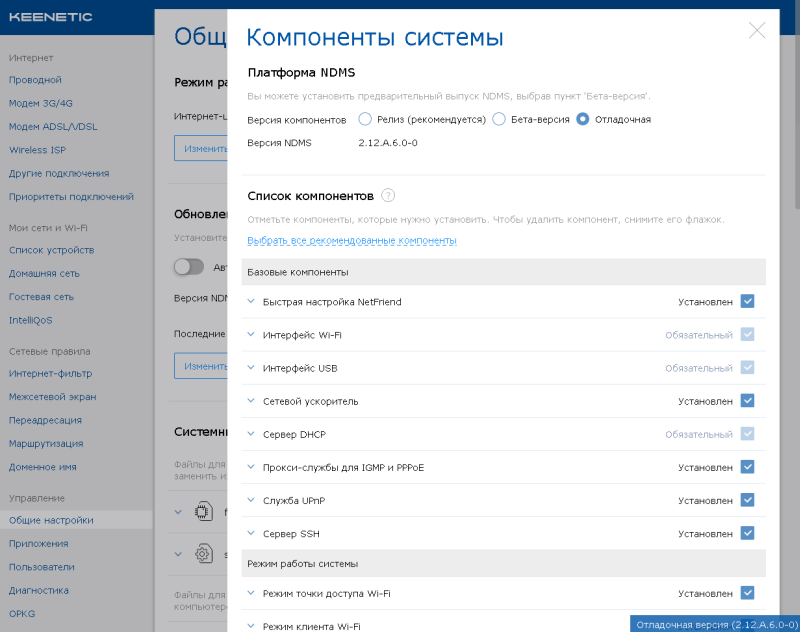Select Общие настройки in sidebar

(x=77, y=520)
